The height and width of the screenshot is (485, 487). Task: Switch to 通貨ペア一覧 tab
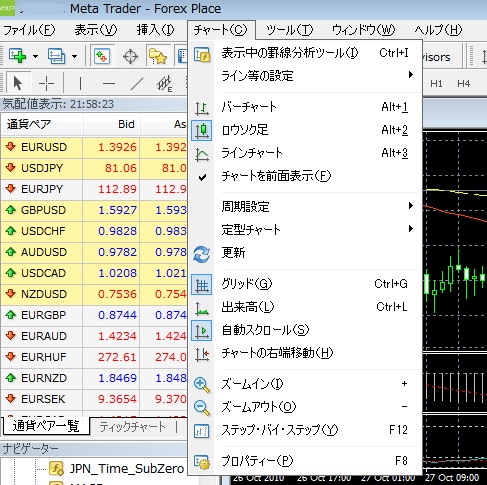click(x=46, y=426)
